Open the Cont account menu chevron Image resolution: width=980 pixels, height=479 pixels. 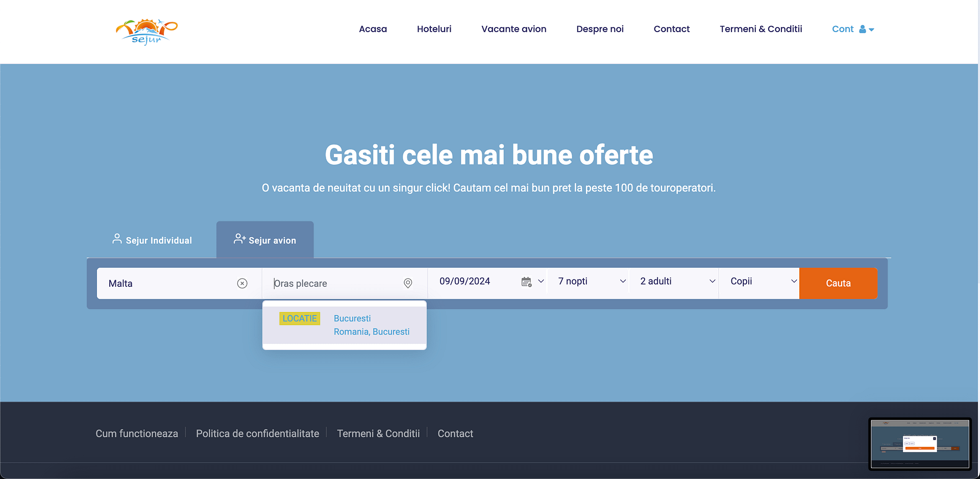click(872, 30)
